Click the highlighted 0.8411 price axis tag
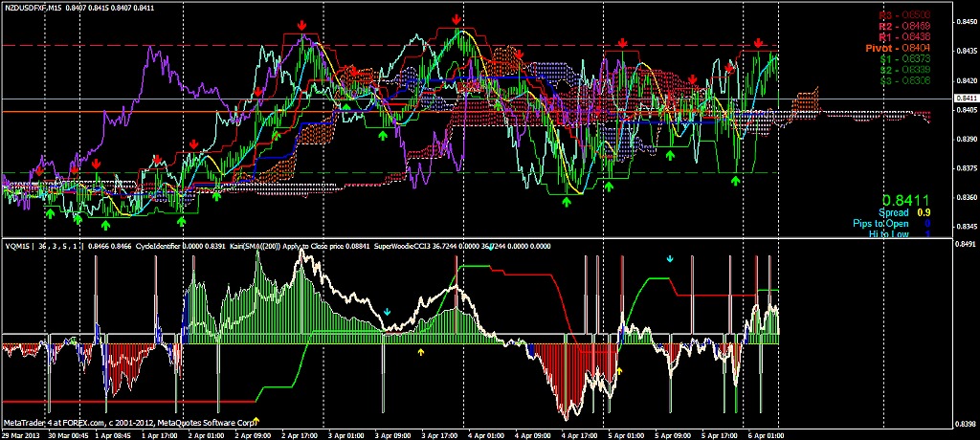This screenshot has height=440, width=980. coord(967,98)
